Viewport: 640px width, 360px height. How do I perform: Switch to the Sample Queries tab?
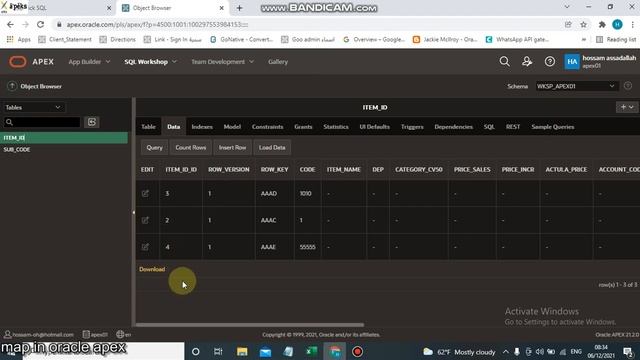pos(553,127)
